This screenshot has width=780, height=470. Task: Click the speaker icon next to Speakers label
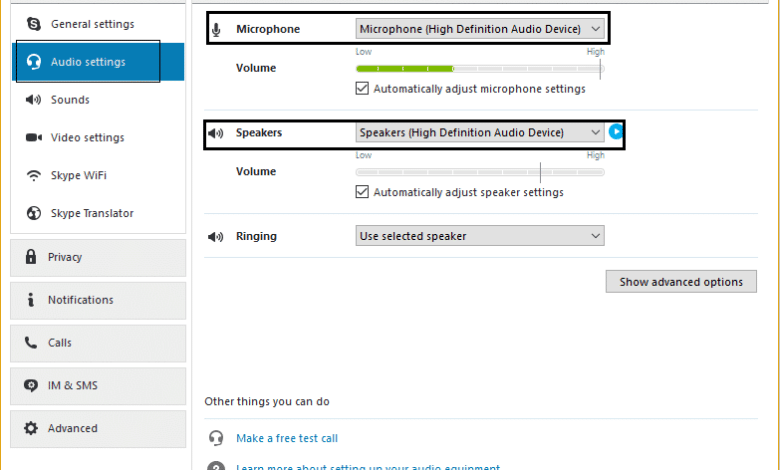[215, 133]
